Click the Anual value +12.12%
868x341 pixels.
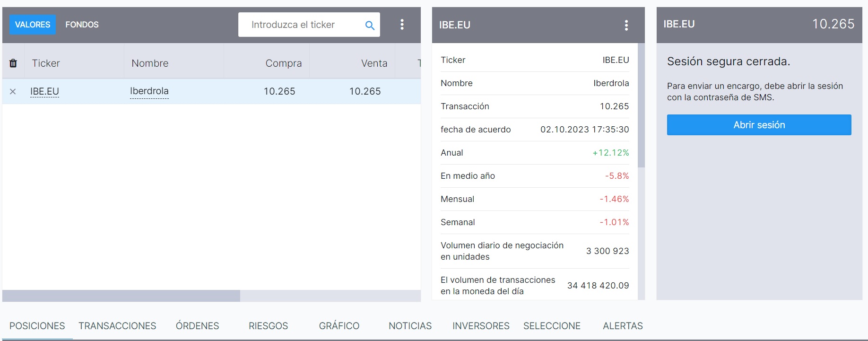coord(611,153)
